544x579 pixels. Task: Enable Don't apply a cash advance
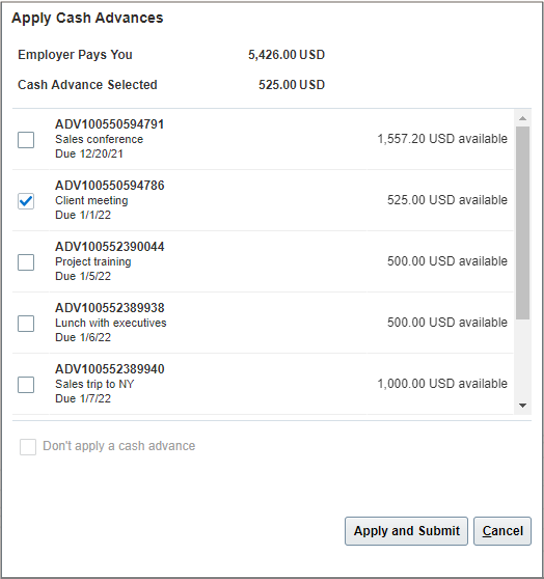[x=28, y=447]
